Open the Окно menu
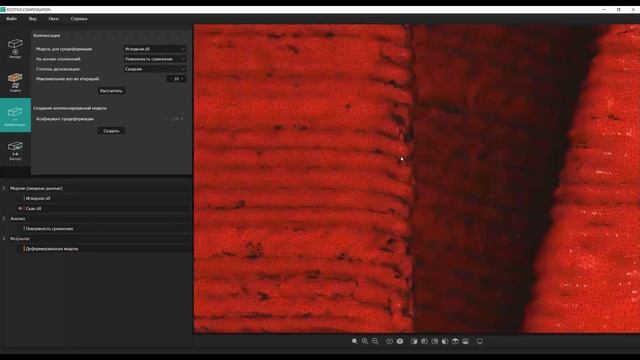Viewport: 640px width, 360px height. 53,19
